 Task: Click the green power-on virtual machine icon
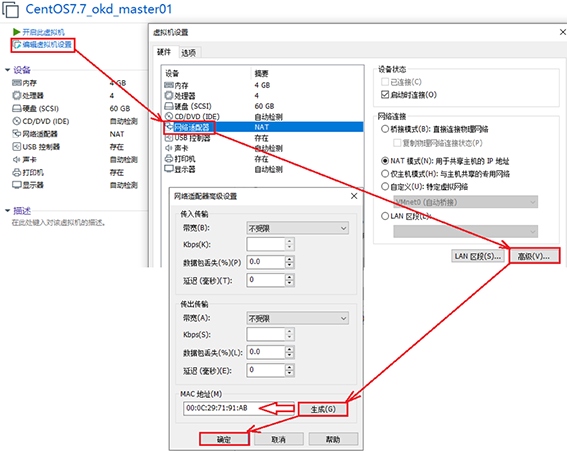tap(16, 32)
